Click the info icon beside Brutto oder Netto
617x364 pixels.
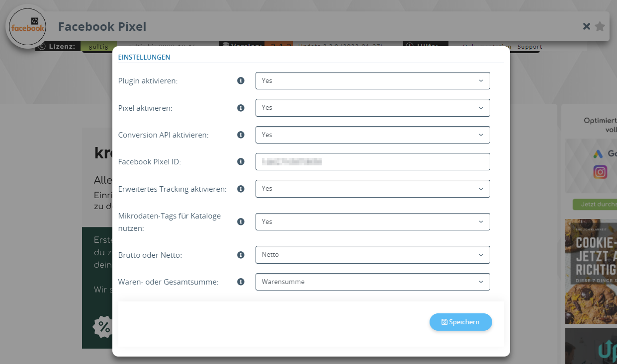pos(241,255)
